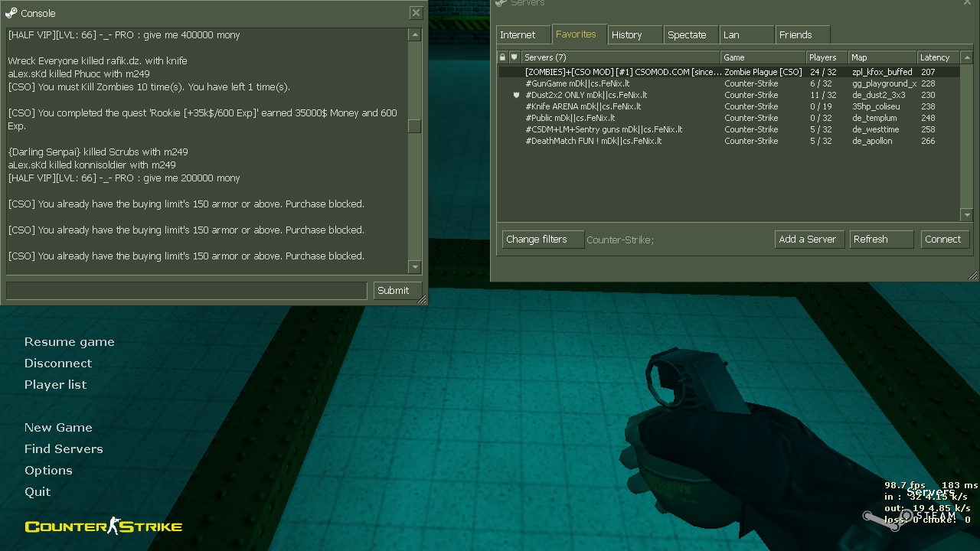Click the Steam icon in the Console title bar

tap(11, 13)
